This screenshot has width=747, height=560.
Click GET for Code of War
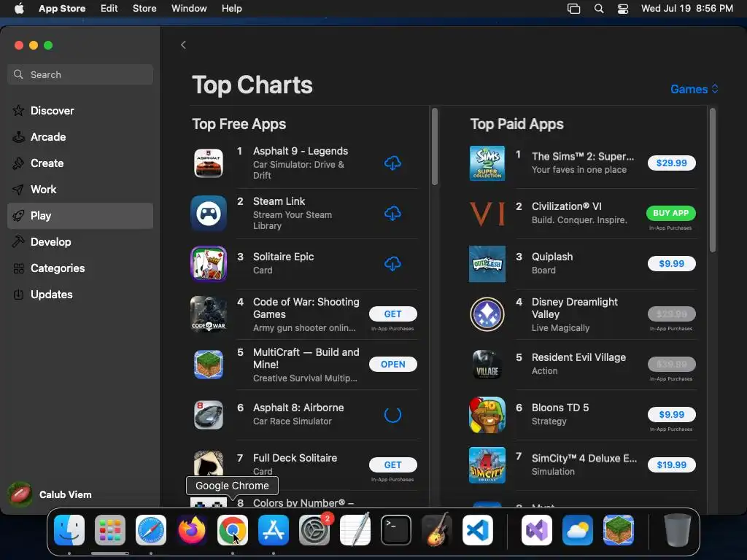click(x=392, y=314)
